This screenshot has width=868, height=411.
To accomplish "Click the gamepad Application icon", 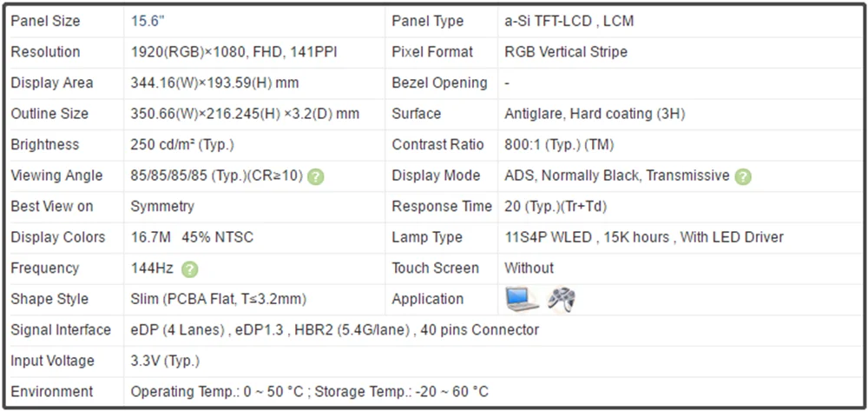I will click(562, 300).
